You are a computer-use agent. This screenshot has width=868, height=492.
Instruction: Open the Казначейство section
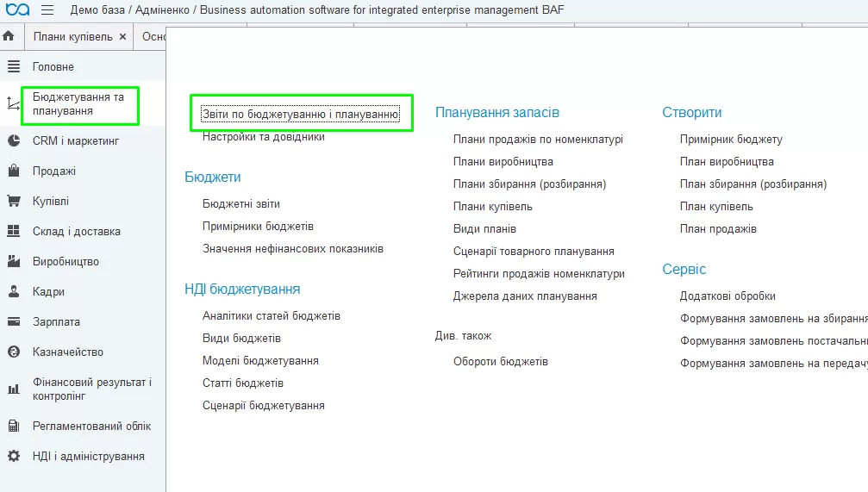tap(68, 352)
